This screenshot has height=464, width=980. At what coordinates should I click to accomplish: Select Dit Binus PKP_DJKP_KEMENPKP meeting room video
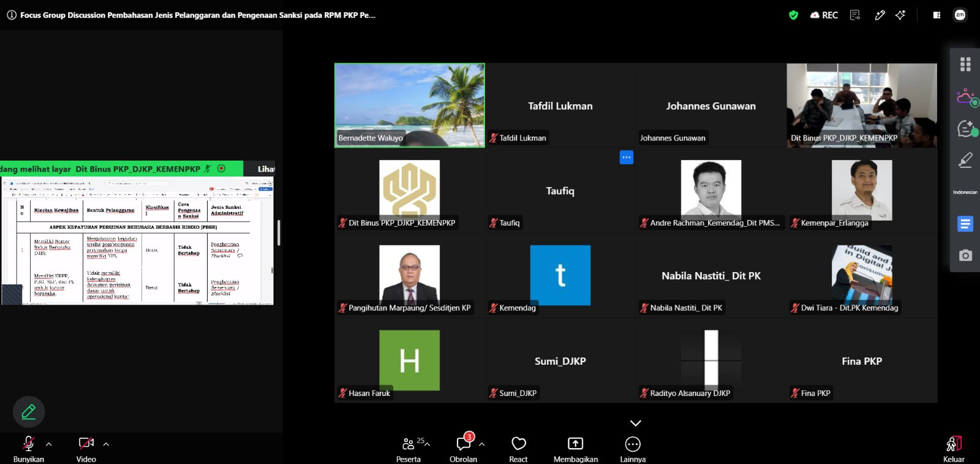(x=862, y=105)
